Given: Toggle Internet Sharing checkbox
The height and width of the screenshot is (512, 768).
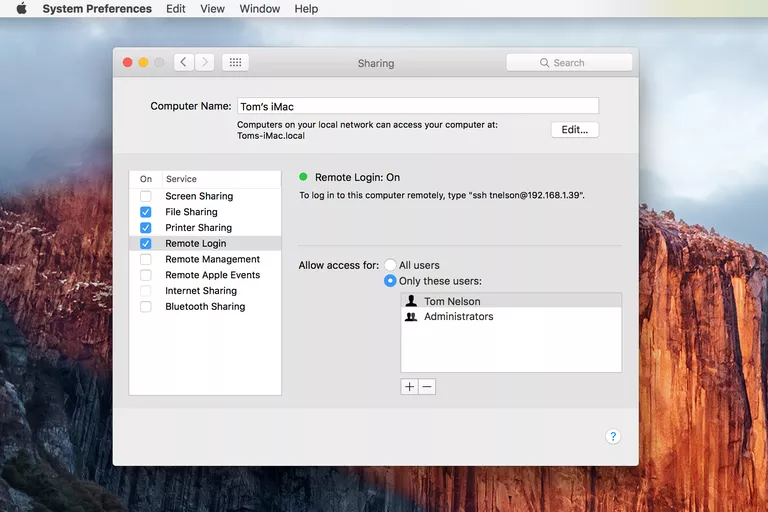Looking at the screenshot, I should click(x=145, y=291).
